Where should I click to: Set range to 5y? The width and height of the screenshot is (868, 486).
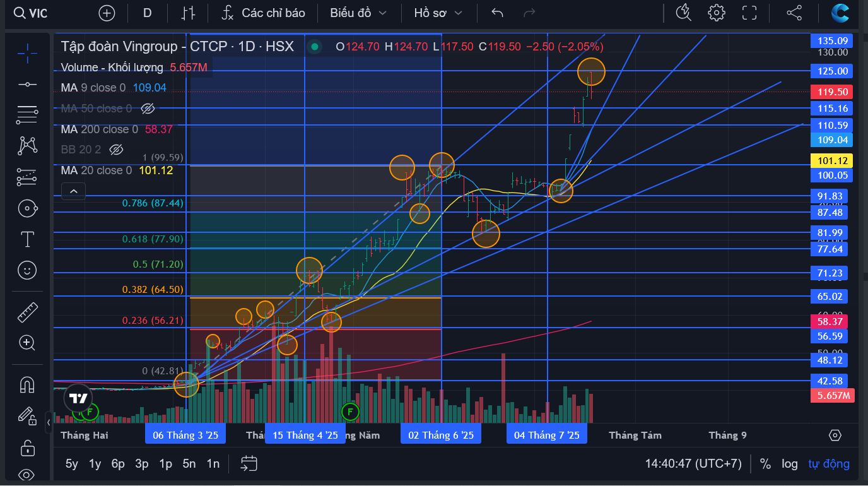pos(72,464)
